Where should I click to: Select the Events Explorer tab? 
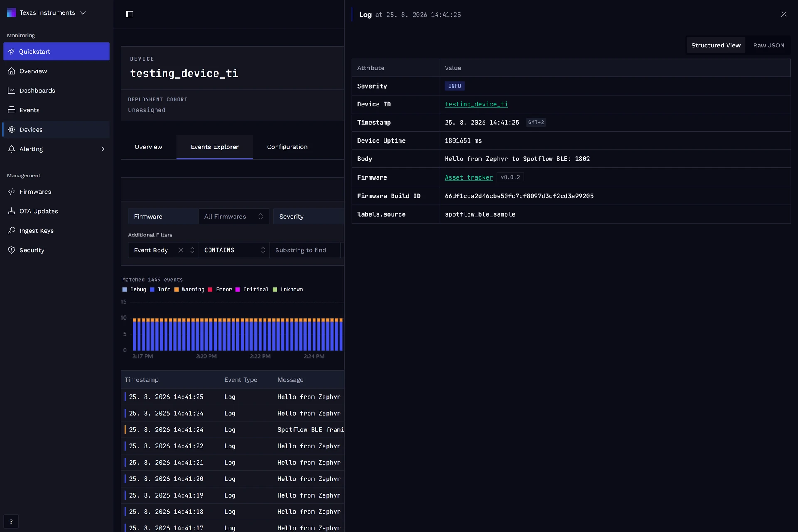click(x=214, y=147)
